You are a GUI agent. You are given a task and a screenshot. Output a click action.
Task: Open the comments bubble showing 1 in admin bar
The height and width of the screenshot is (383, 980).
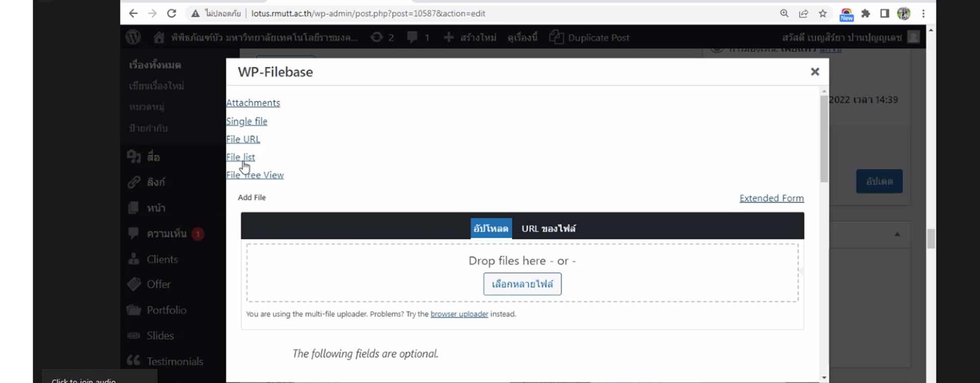click(418, 37)
